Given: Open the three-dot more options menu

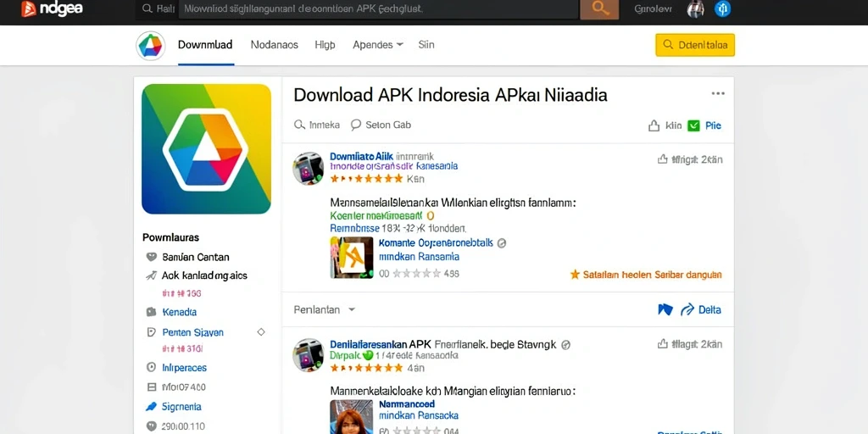Looking at the screenshot, I should click(718, 93).
